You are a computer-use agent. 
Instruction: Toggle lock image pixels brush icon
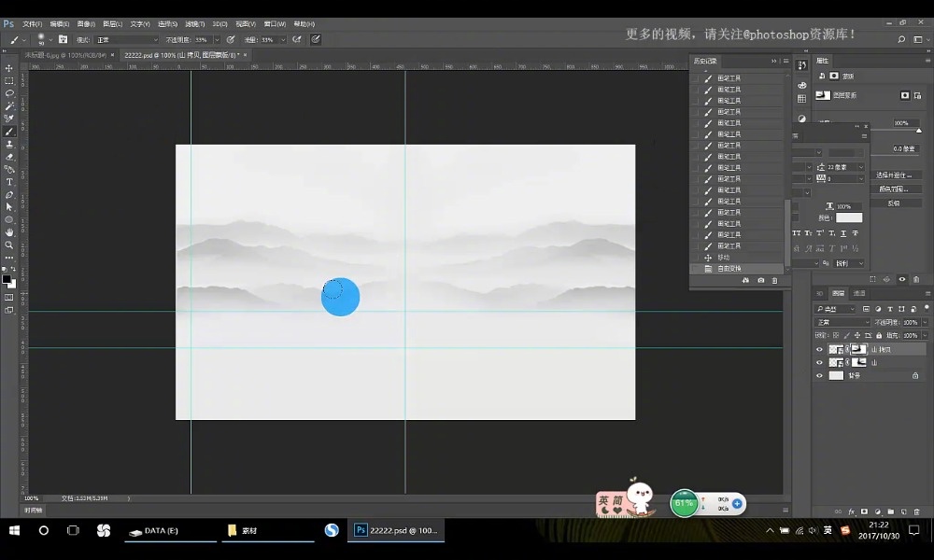click(846, 336)
